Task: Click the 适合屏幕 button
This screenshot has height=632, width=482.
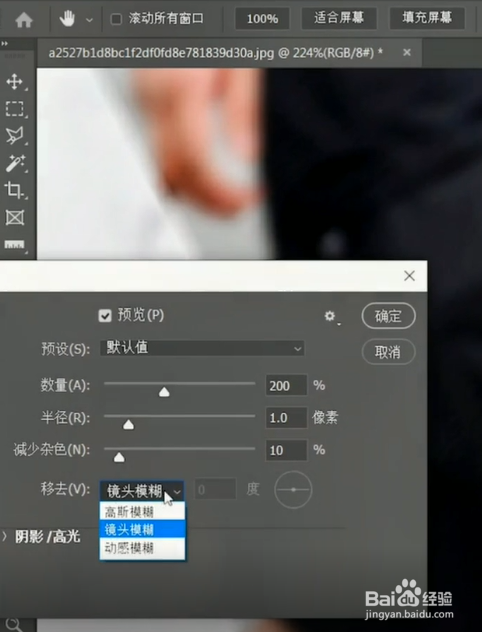Action: [339, 18]
